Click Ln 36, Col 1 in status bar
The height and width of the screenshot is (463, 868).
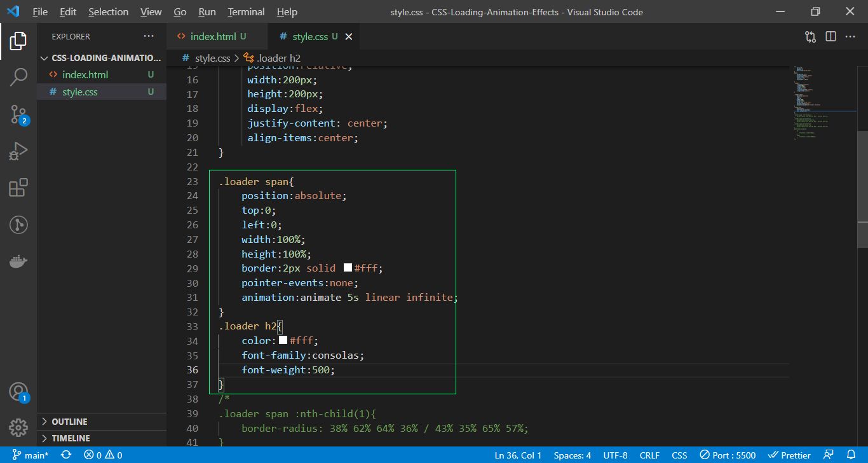[x=518, y=455]
